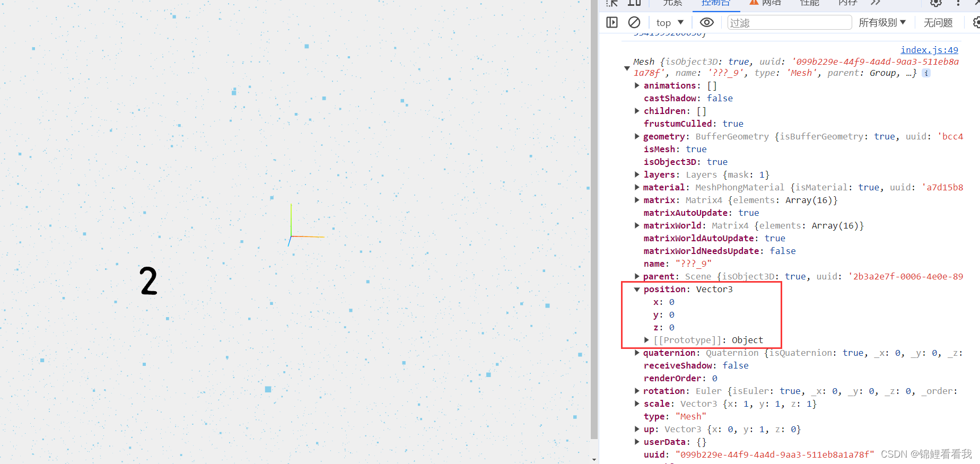
Task: Select the receiveShadow: false line
Action: coord(696,365)
